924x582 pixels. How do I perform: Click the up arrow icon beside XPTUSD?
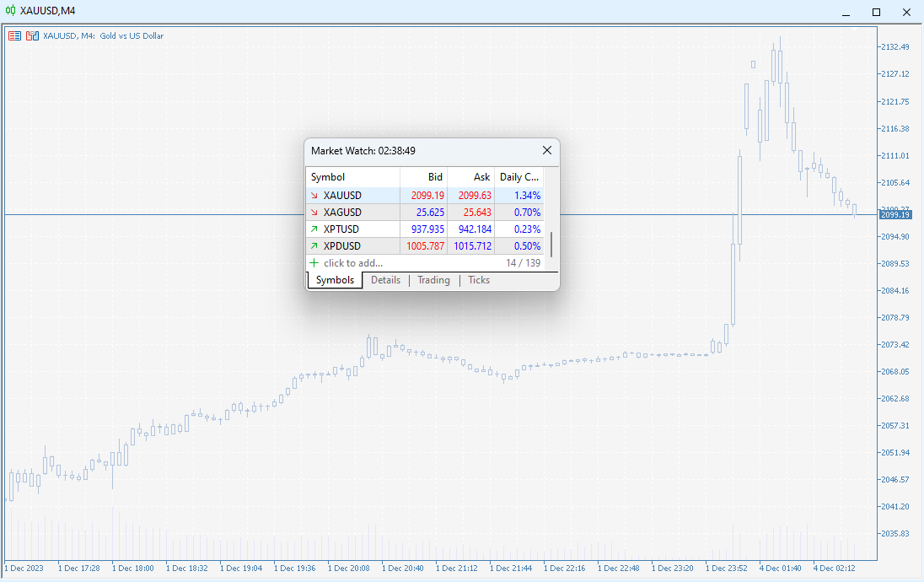click(x=314, y=229)
